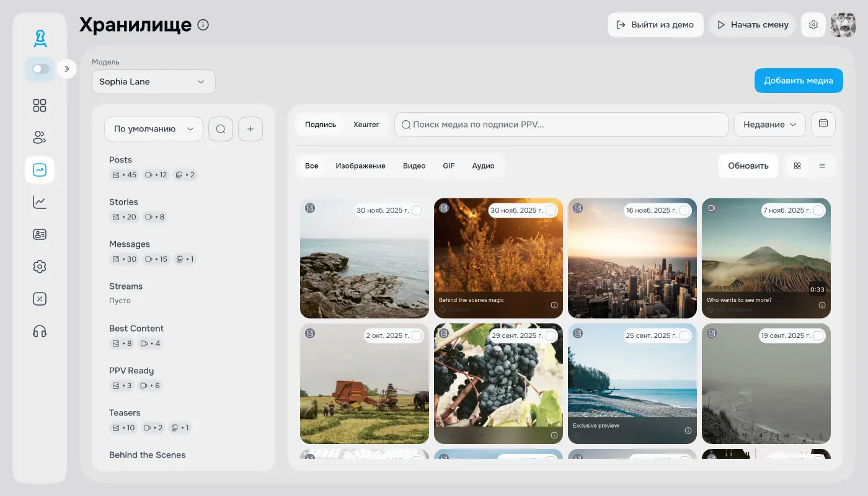Click the search folders magnifier icon
Image resolution: width=868 pixels, height=496 pixels.
pos(221,129)
